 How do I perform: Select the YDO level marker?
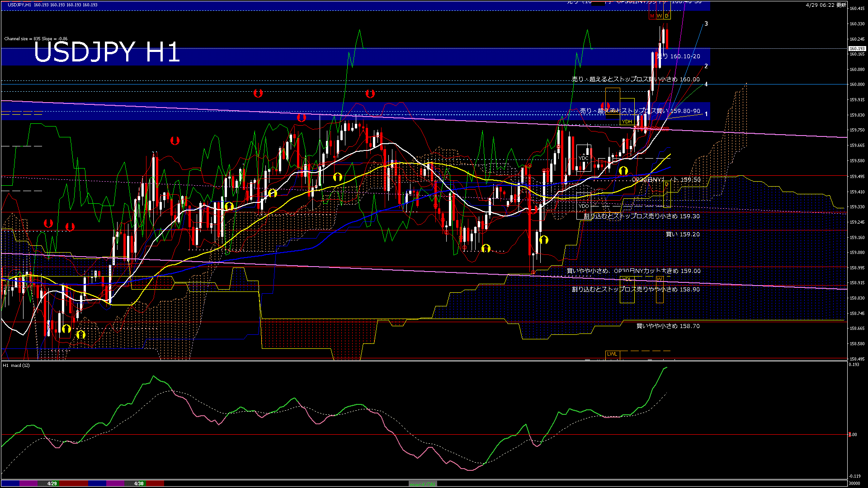584,206
